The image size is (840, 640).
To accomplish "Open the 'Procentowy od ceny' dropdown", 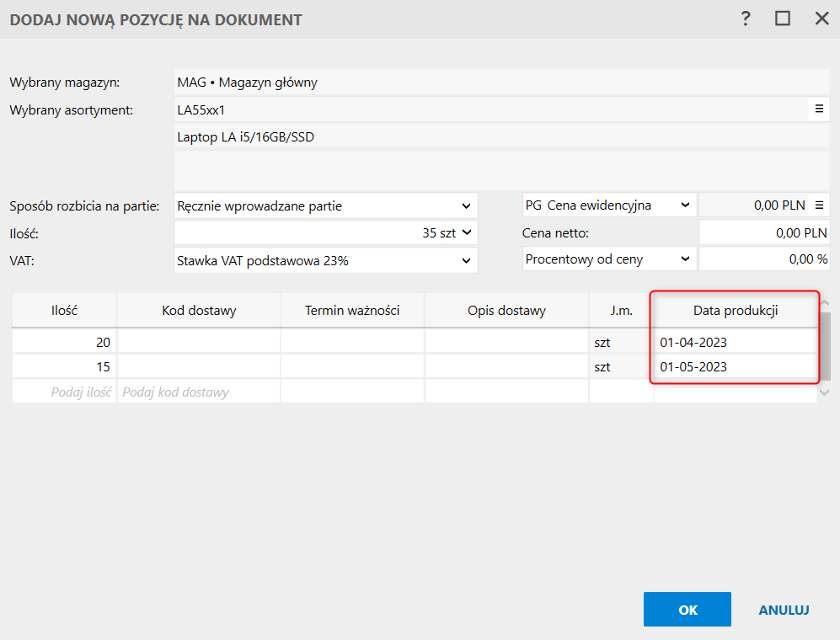I will 684,259.
